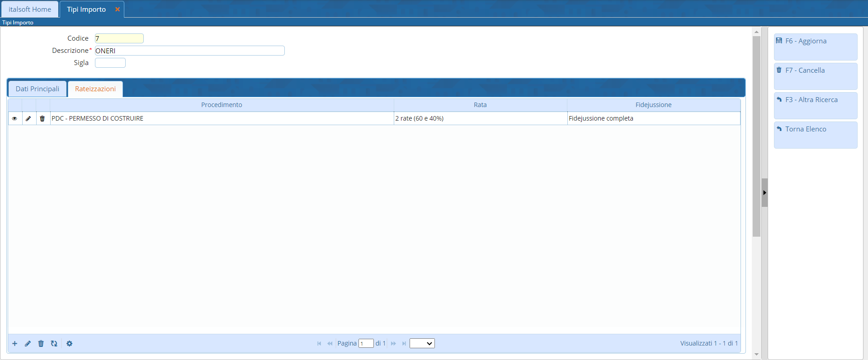The width and height of the screenshot is (868, 360).
Task: Open grid settings via the gear icon
Action: coord(69,344)
